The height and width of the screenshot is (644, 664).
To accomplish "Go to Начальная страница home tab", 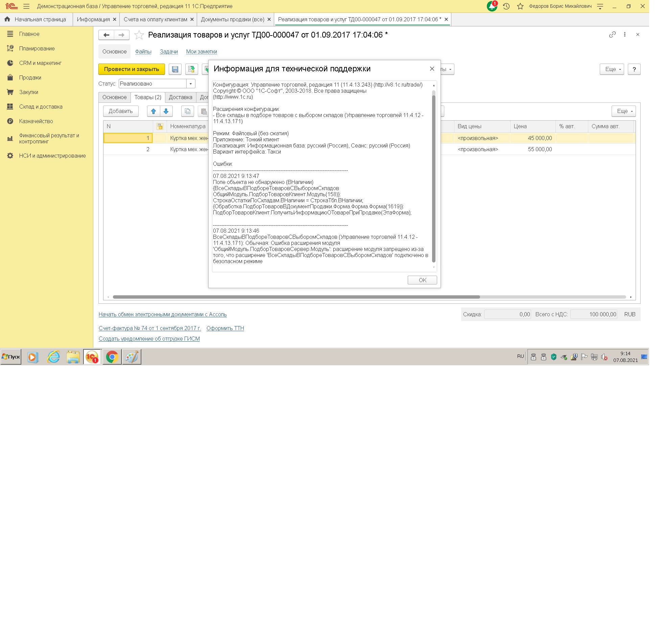I will click(x=35, y=19).
